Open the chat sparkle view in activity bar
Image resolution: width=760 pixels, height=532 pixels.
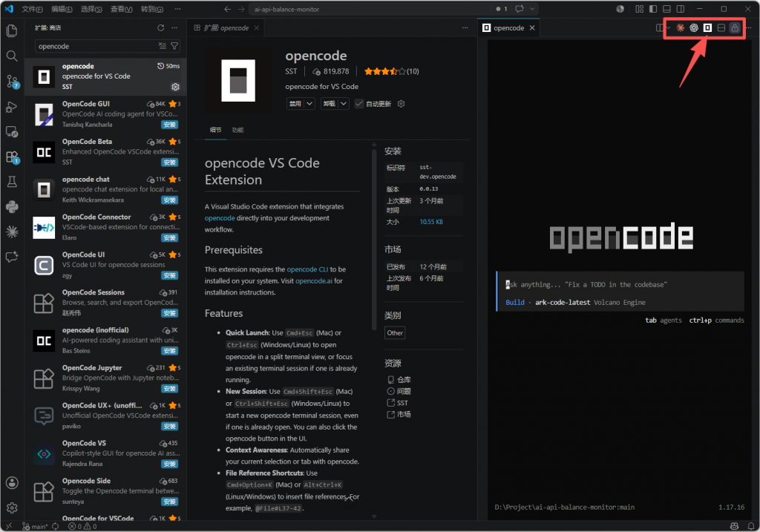pos(12,257)
